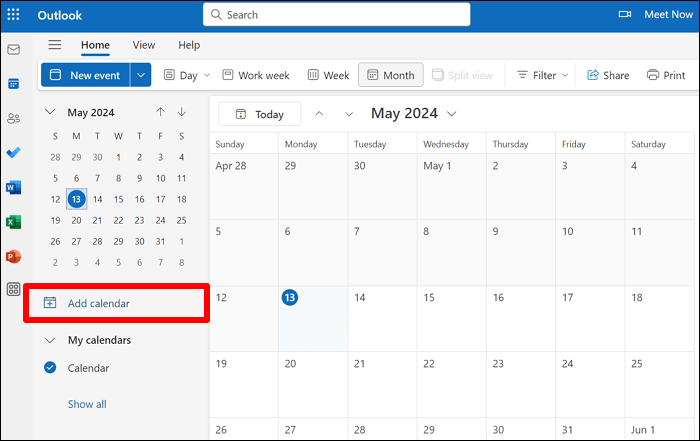The height and width of the screenshot is (441, 700).
Task: Open the New event dropdown arrow
Action: (x=141, y=75)
